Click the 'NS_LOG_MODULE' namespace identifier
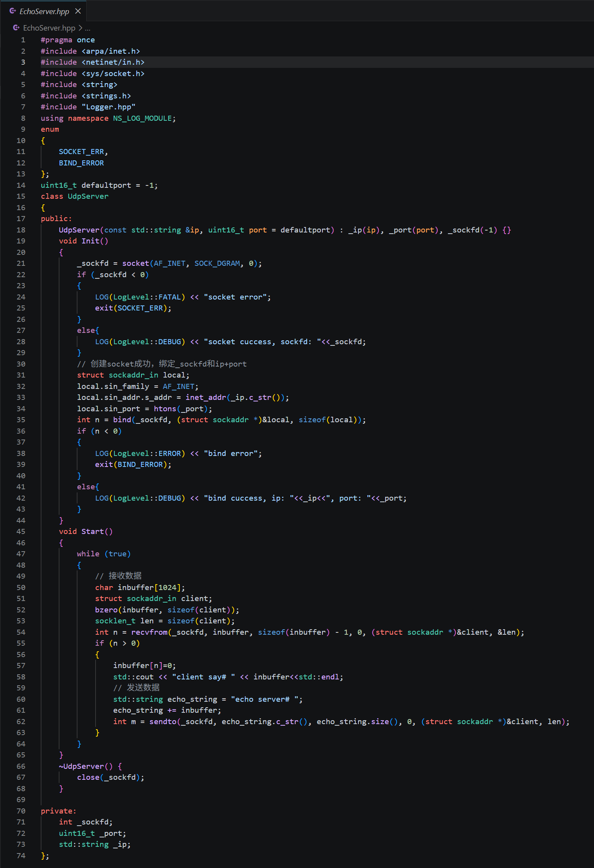 tap(142, 118)
